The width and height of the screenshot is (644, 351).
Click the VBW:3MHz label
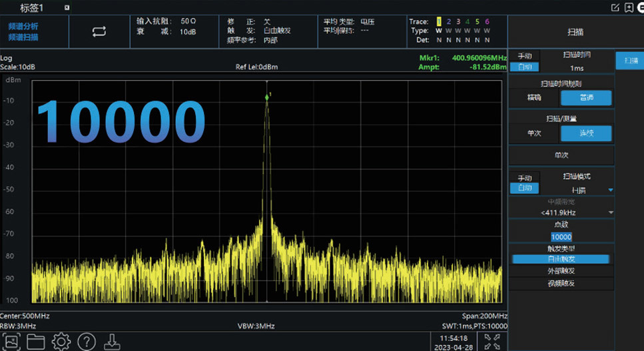click(x=256, y=326)
